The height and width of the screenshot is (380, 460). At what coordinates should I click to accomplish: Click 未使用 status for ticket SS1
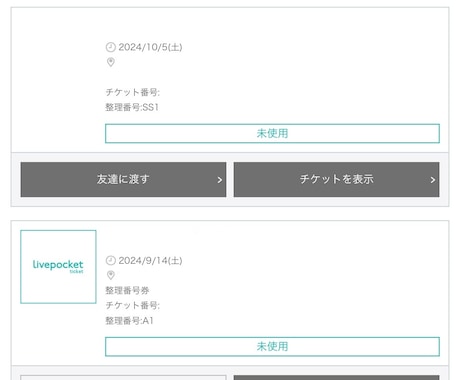coord(272,133)
